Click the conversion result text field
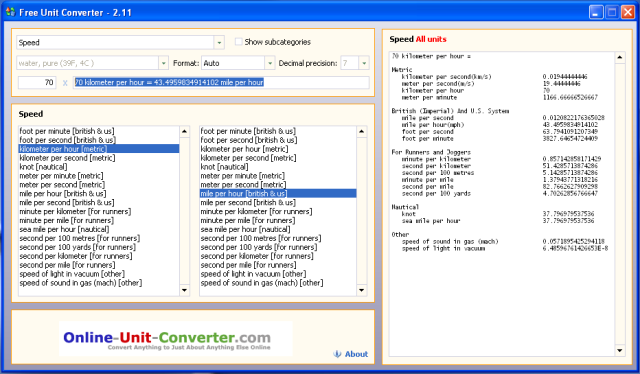The width and height of the screenshot is (640, 374). coord(221,82)
